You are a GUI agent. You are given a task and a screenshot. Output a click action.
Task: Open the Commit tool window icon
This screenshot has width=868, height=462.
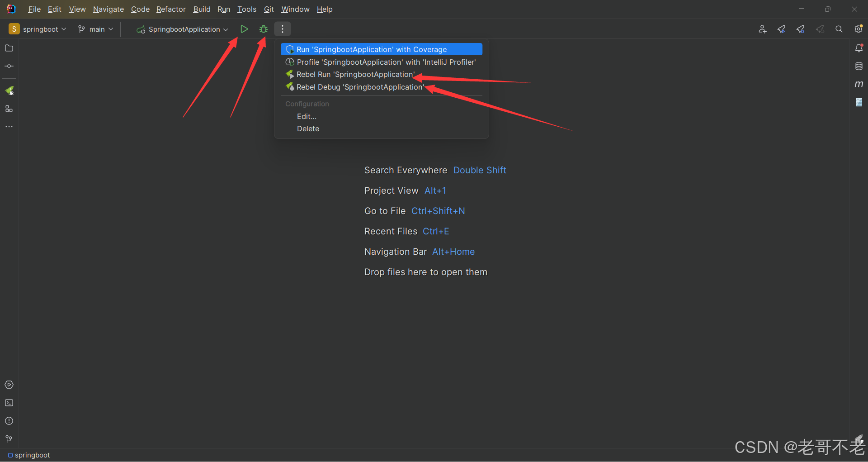(x=9, y=66)
